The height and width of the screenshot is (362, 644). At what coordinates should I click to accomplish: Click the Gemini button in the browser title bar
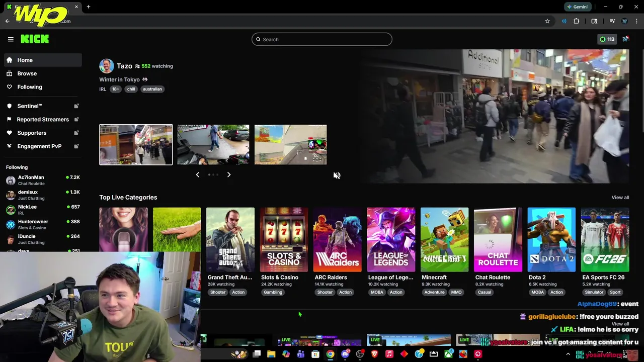coord(578,7)
